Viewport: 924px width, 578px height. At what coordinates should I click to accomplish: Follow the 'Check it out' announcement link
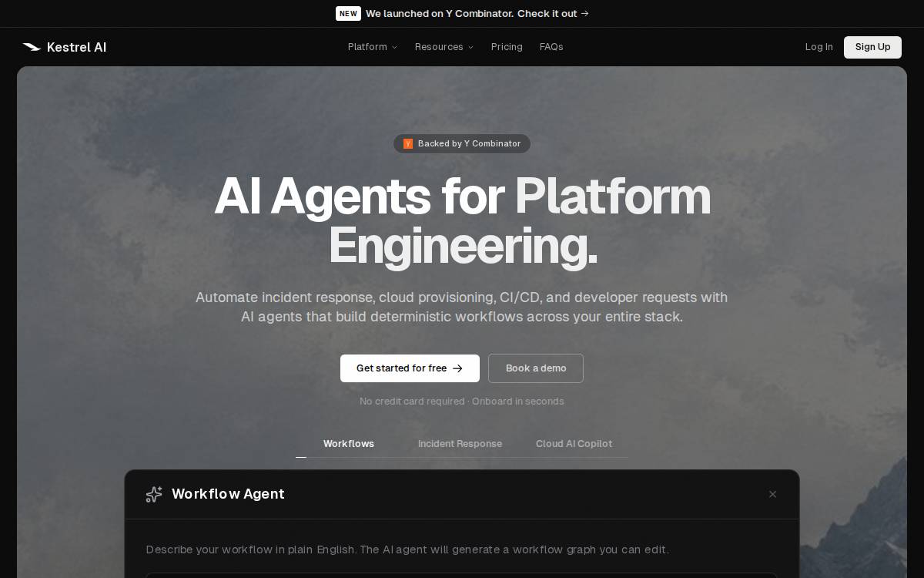click(553, 13)
